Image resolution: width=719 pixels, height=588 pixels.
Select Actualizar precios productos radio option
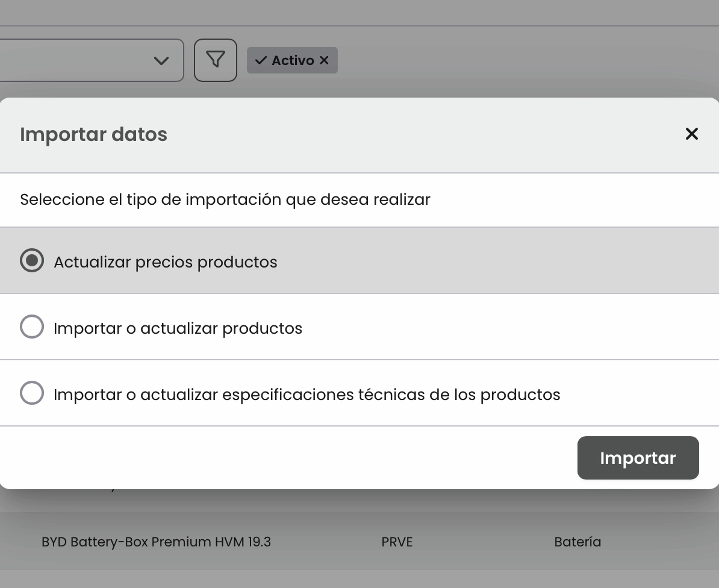pyautogui.click(x=32, y=260)
